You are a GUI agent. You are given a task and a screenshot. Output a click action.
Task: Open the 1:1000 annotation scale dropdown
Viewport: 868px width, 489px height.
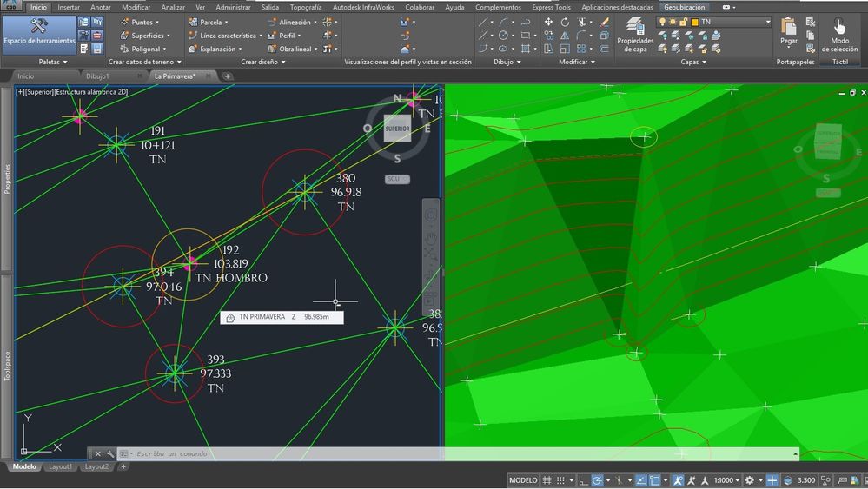pyautogui.click(x=726, y=480)
